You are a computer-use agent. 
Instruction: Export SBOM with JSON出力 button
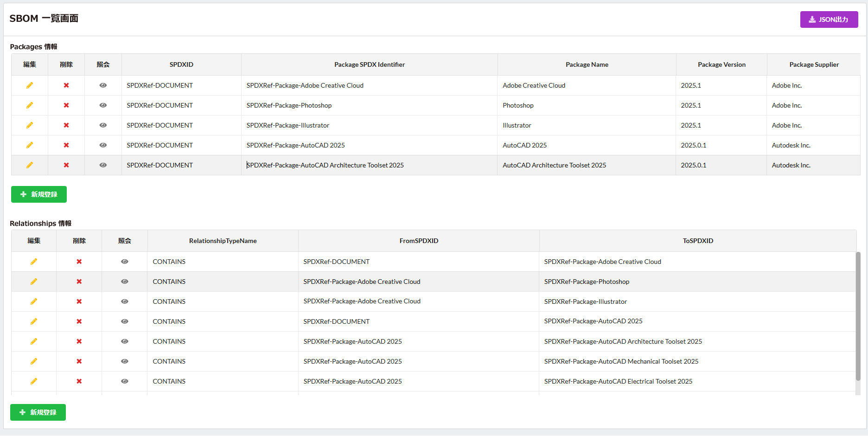829,19
